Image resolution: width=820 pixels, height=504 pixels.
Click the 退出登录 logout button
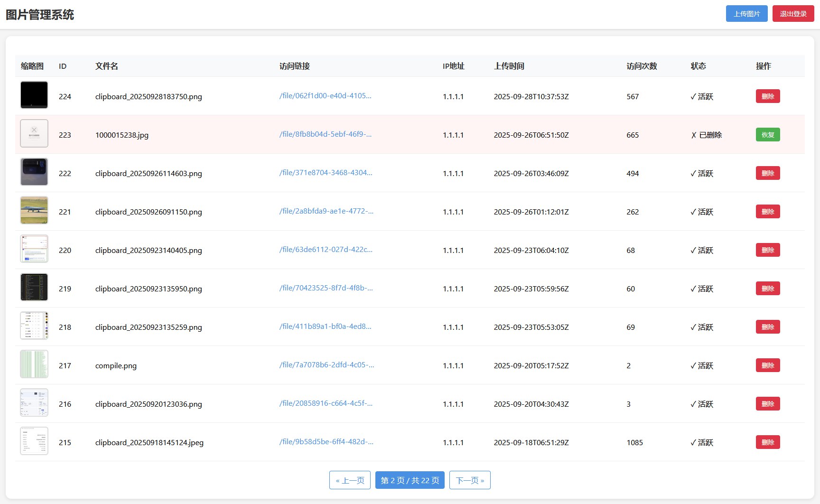point(793,14)
